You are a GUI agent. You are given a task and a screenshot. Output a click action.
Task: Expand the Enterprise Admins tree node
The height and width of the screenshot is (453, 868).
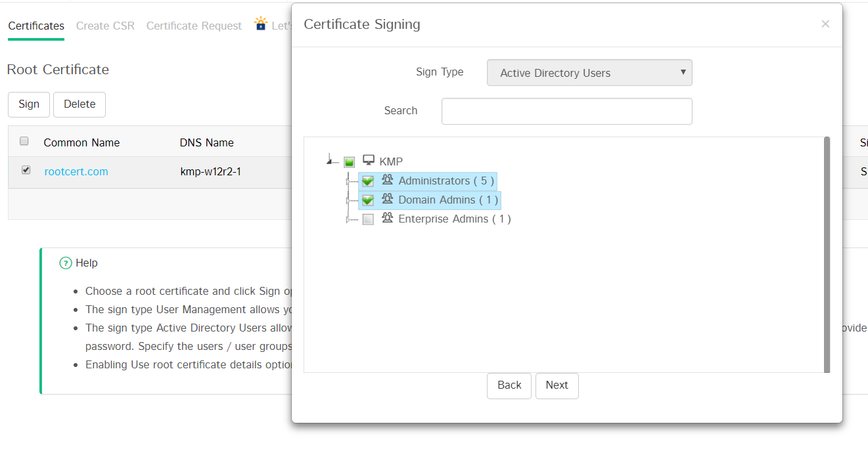(x=348, y=220)
